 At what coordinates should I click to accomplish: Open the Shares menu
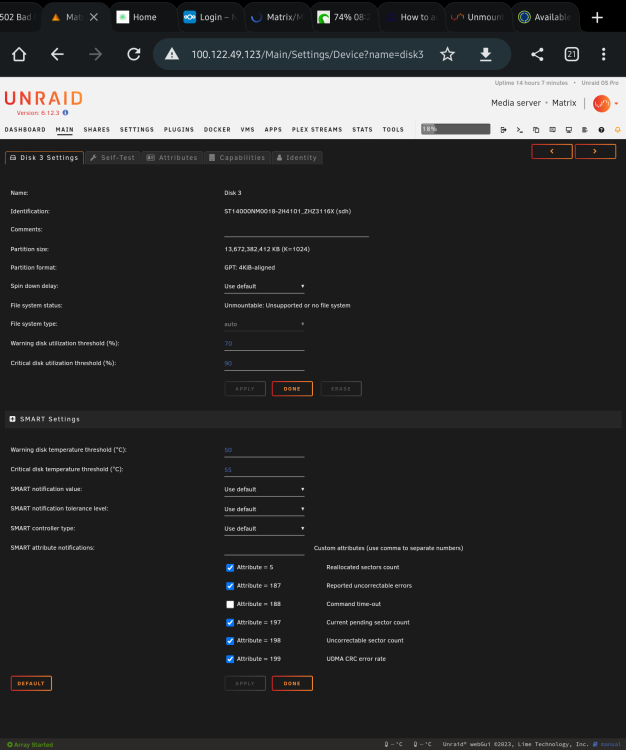coord(97,130)
